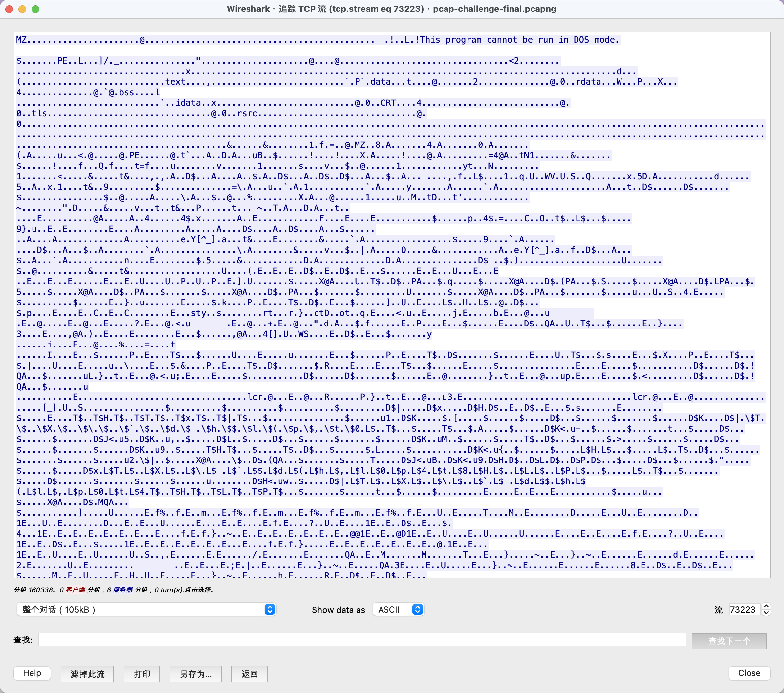784x693 pixels.
Task: Click the yellow minimize window button
Action: coord(22,9)
